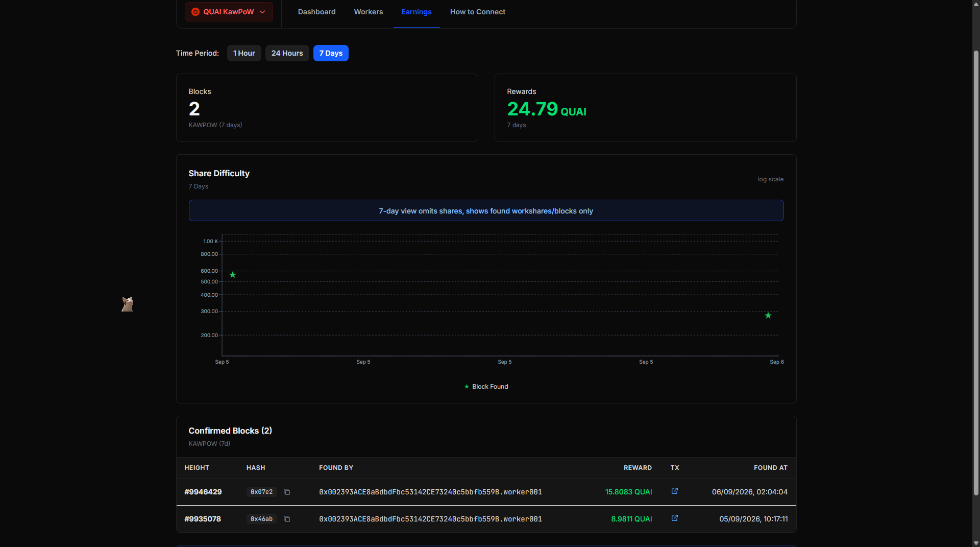Click the QUAI logo icon in pool selector

point(195,12)
